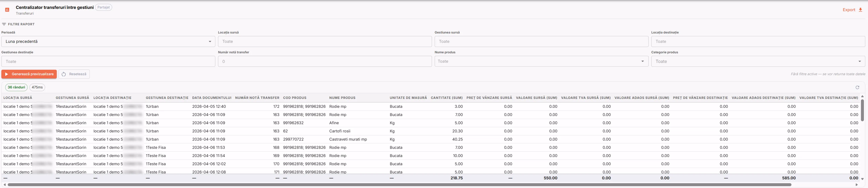Click transfer note number 172
Screen dimensions: 868x188
tap(276, 106)
